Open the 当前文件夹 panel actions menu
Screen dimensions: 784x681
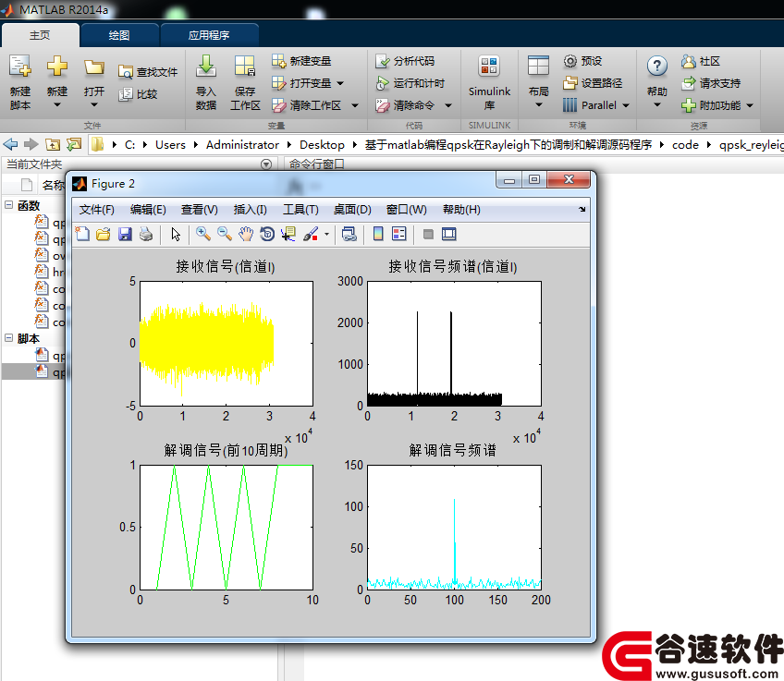(x=266, y=164)
